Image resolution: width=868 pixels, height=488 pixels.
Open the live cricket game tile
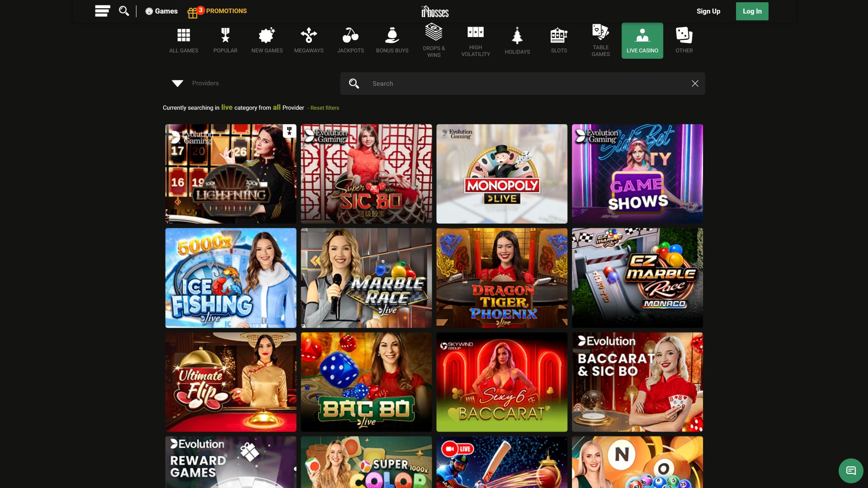click(502, 462)
